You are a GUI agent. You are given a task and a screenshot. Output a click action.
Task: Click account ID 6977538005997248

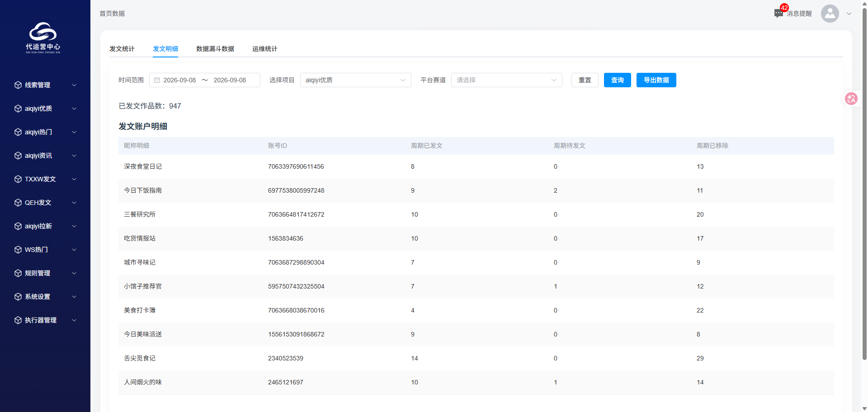tap(296, 190)
